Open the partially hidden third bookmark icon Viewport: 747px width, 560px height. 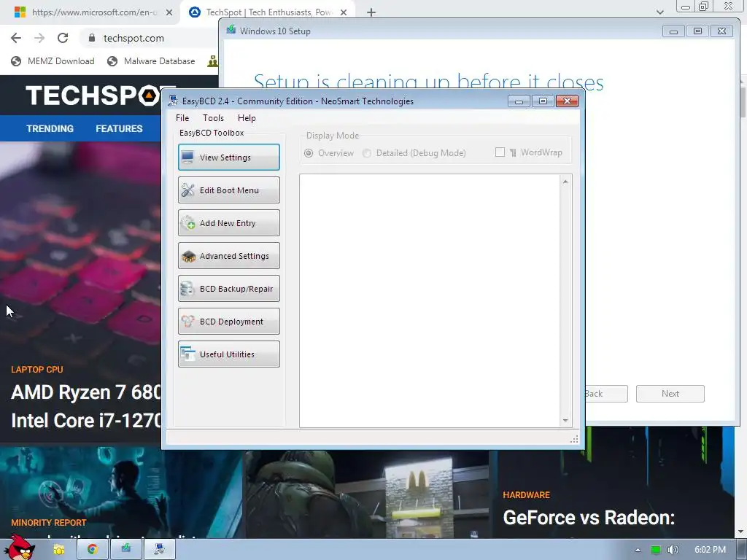coord(213,61)
